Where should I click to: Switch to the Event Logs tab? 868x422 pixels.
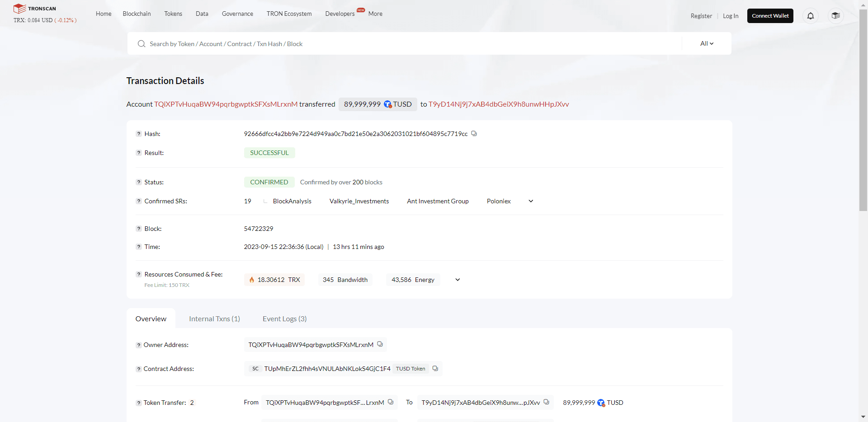tap(285, 319)
